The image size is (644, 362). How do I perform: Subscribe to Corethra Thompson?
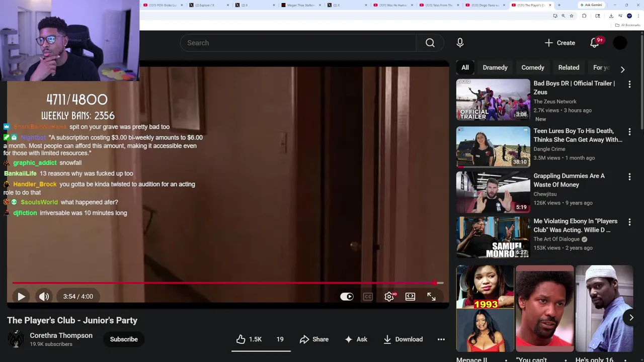[x=124, y=339]
